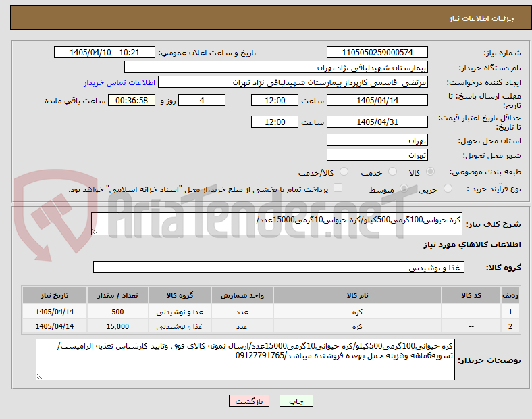The height and width of the screenshot is (419, 532).
Task: Click the price validity time 12:00 field
Action: coord(275,122)
